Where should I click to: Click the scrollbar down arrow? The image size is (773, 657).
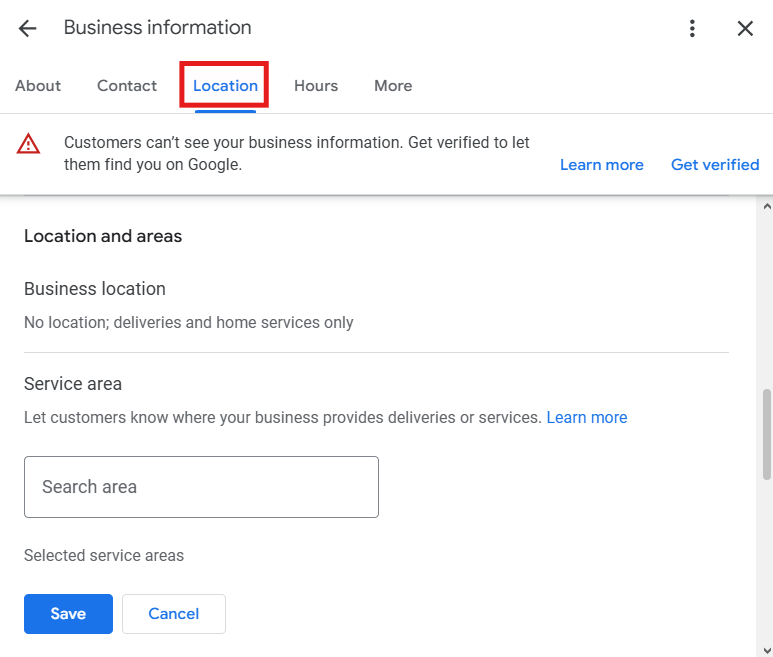coord(766,648)
